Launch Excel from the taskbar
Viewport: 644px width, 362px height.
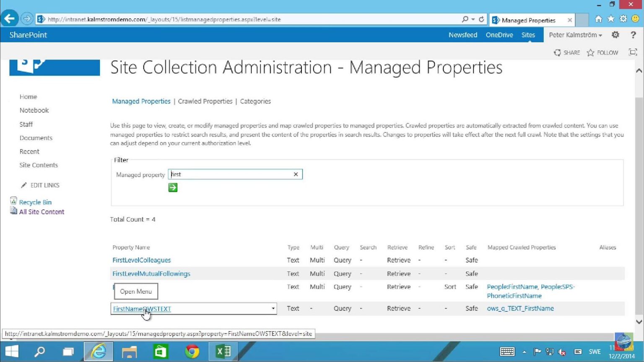[223, 351]
